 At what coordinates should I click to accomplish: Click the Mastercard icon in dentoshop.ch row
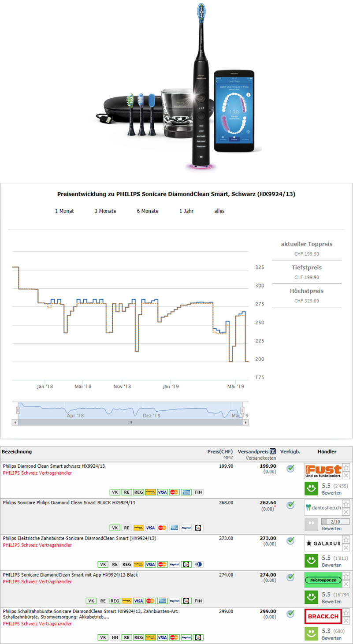[x=162, y=528]
